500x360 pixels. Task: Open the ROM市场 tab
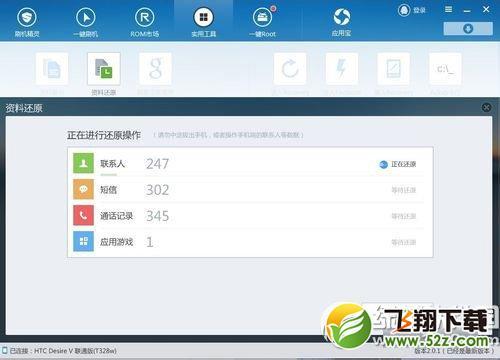tap(145, 23)
